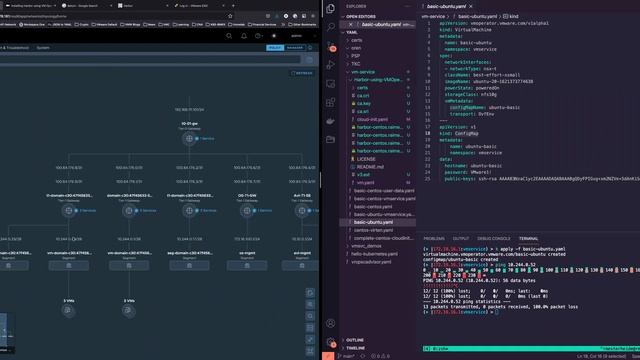Viewport: 640px width, 360px height.
Task: Select the basic-ubuntu.yaml editor tab
Action: 446,6
